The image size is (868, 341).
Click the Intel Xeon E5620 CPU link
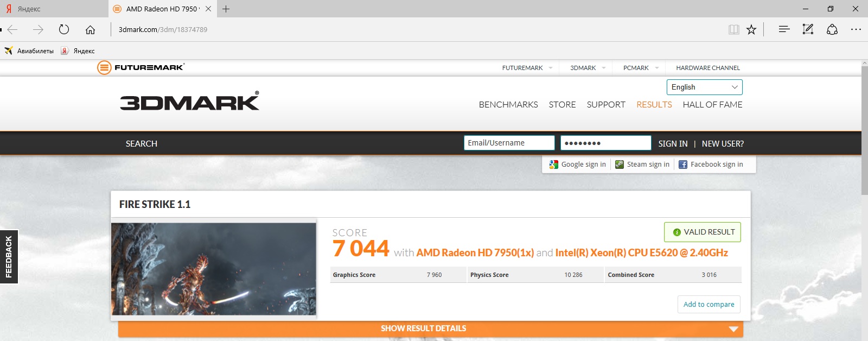(642, 252)
